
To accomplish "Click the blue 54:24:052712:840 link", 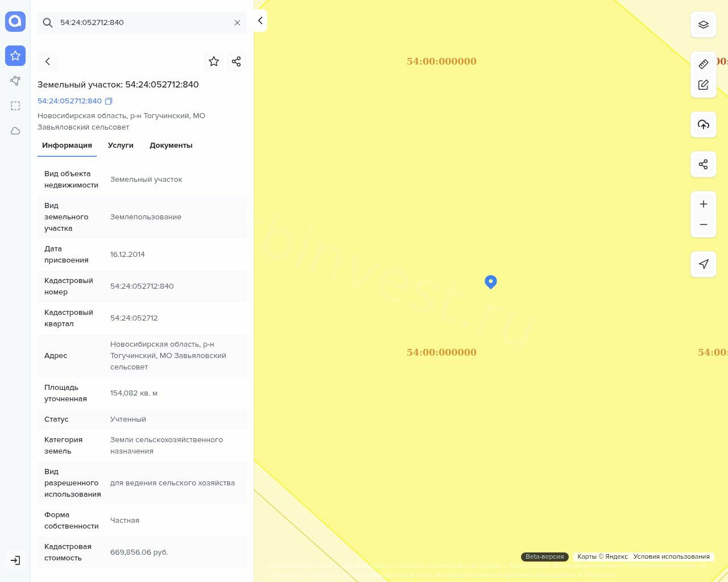I will pos(69,101).
